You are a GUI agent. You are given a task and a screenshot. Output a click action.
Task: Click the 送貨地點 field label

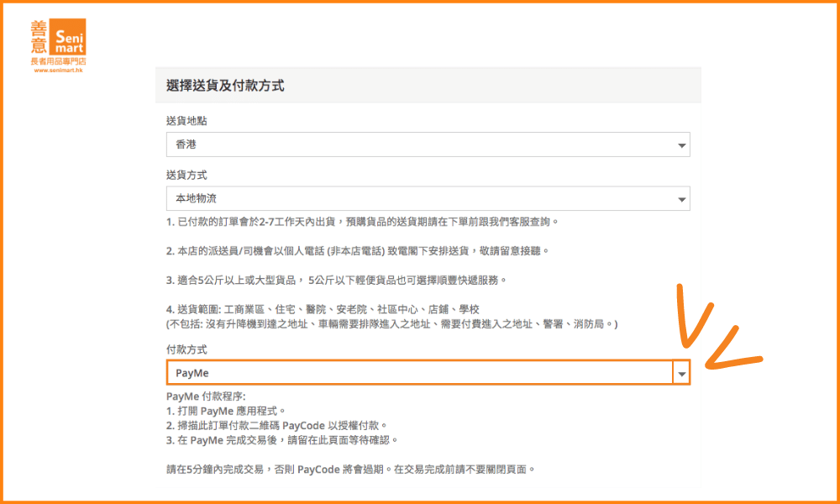click(186, 121)
